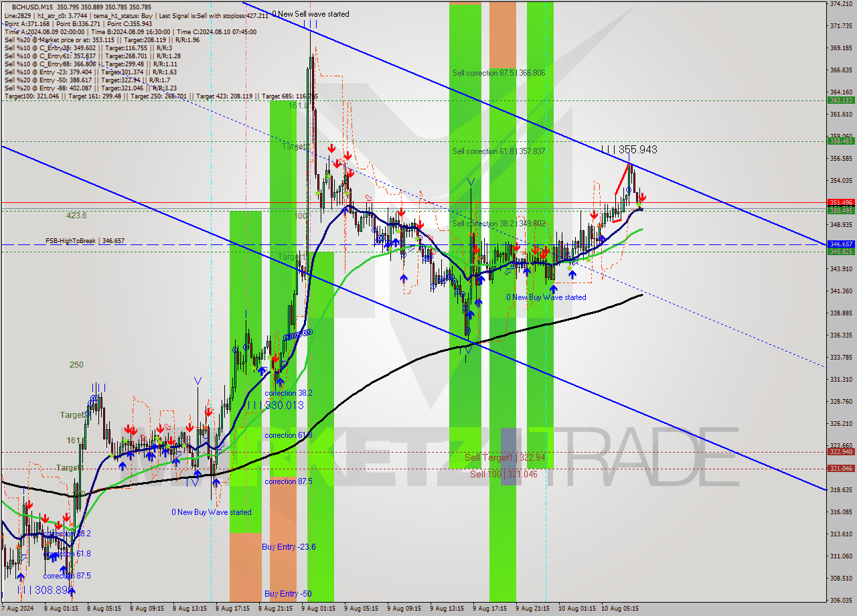The height and width of the screenshot is (616, 857).
Task: Click the '10 Aug 05:15' time label
Action: point(620,609)
